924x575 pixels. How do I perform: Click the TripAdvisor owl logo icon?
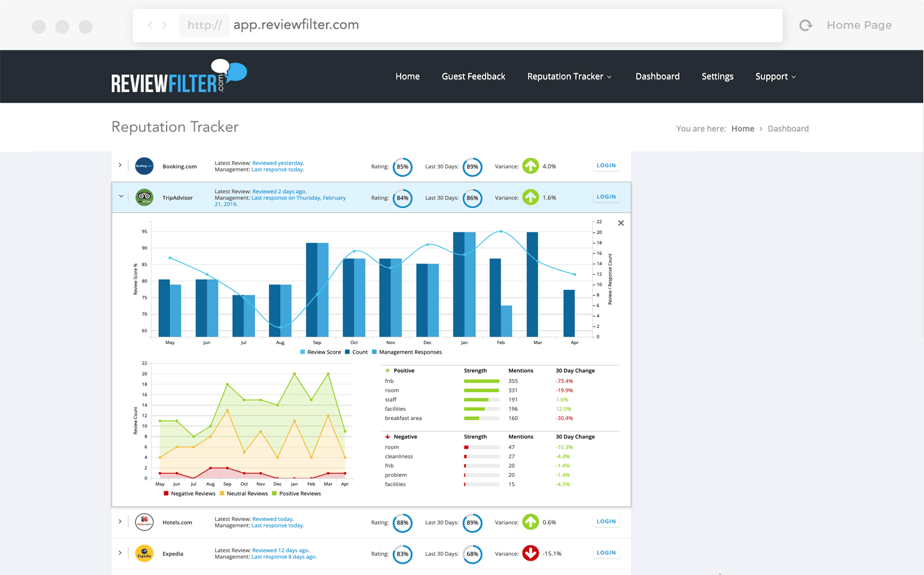(144, 197)
